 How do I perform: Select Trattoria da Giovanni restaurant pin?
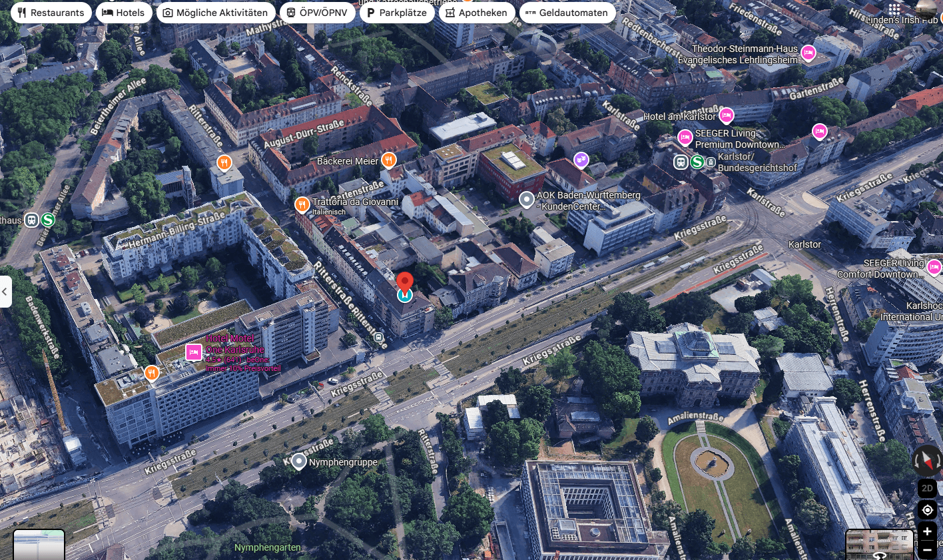click(x=302, y=204)
